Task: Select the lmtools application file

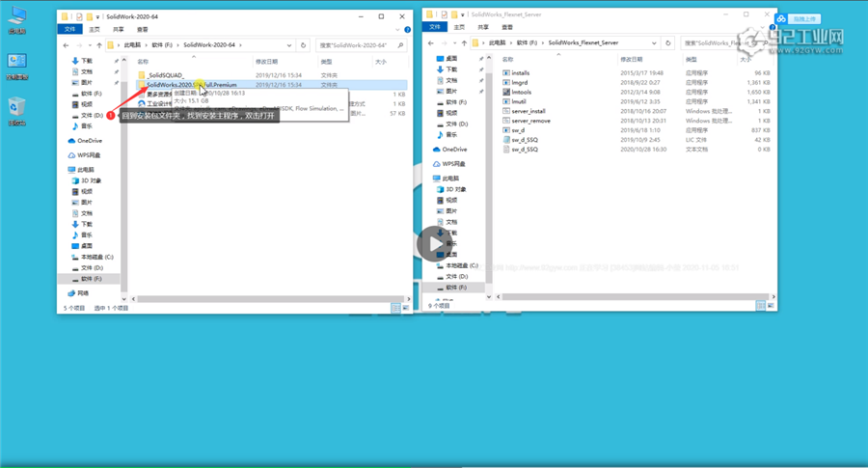Action: pyautogui.click(x=517, y=92)
